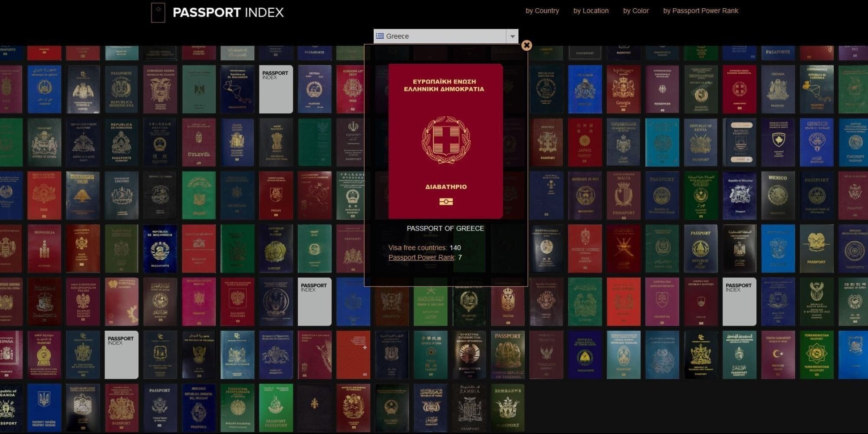The image size is (868, 434).
Task: Select the Republique d'Haiti passport
Action: tap(82, 143)
